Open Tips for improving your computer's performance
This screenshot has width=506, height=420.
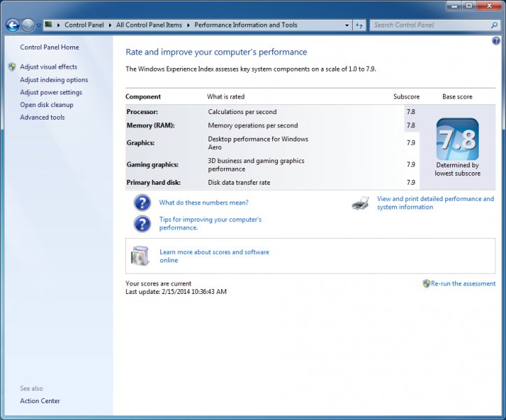(x=211, y=223)
